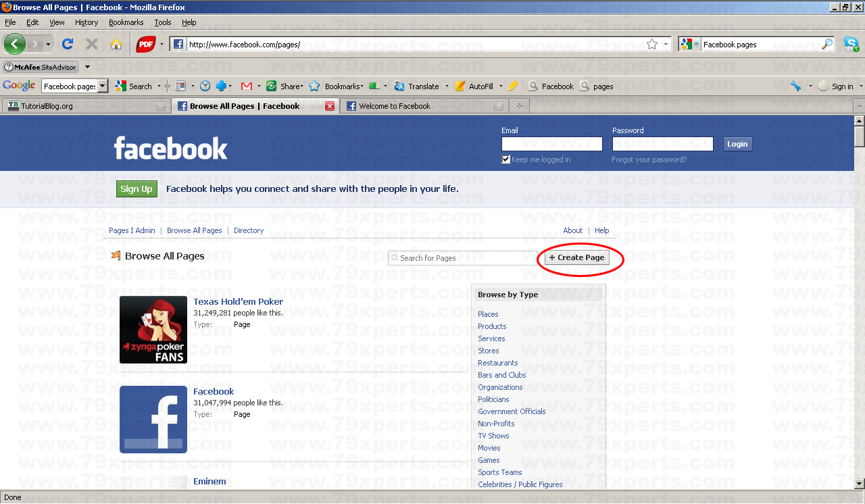Browse pages by TV Shows type
Image resolution: width=865 pixels, height=504 pixels.
[x=493, y=436]
